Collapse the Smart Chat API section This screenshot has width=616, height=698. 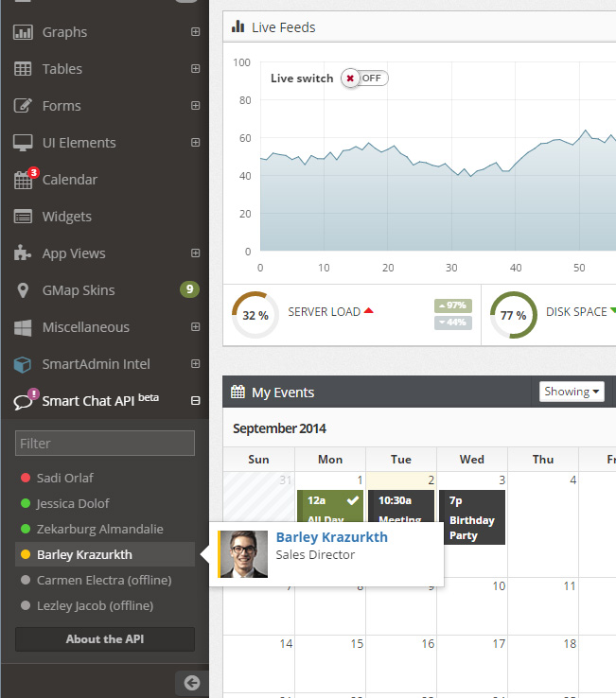coord(195,401)
